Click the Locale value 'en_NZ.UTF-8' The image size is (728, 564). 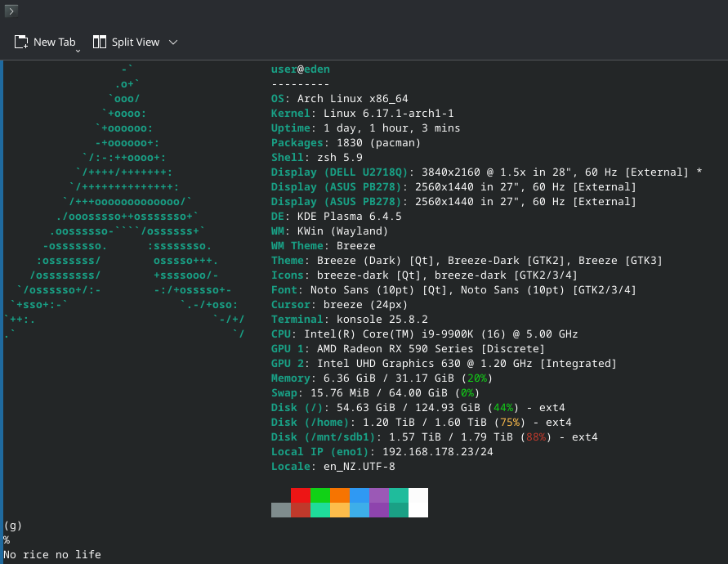[x=359, y=467]
